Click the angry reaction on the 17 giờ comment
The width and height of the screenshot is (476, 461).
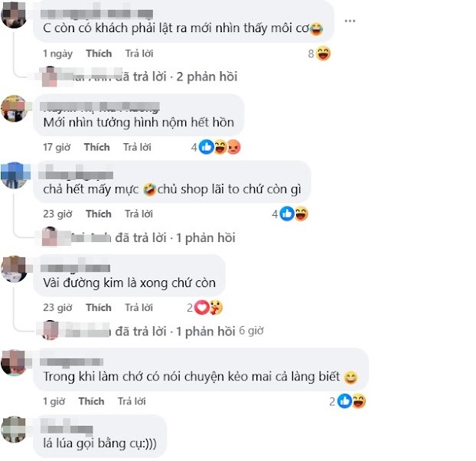(x=233, y=147)
